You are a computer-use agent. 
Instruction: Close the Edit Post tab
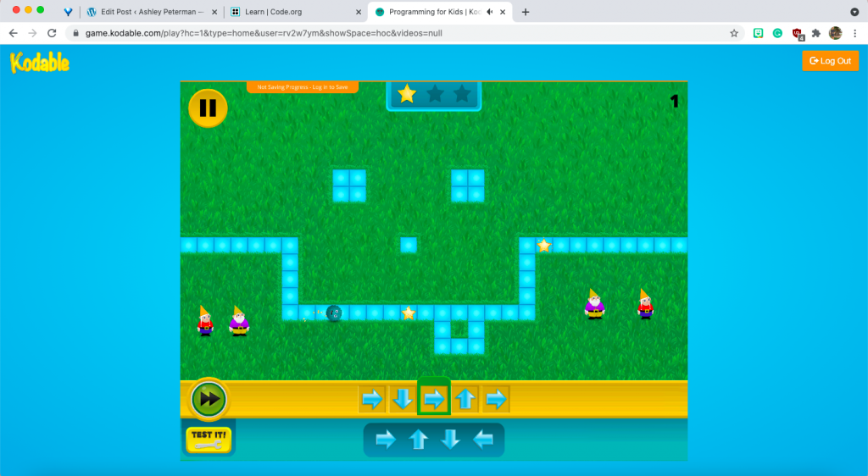click(x=214, y=12)
